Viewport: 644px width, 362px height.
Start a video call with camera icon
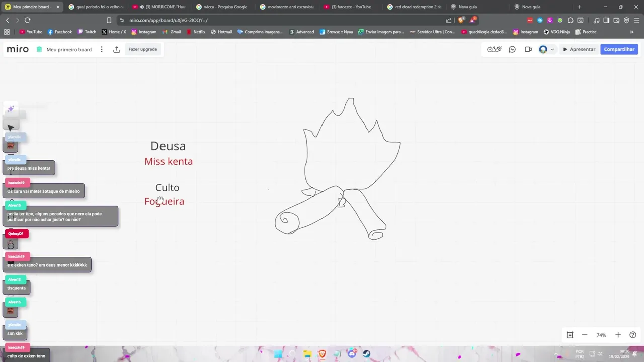(x=528, y=49)
